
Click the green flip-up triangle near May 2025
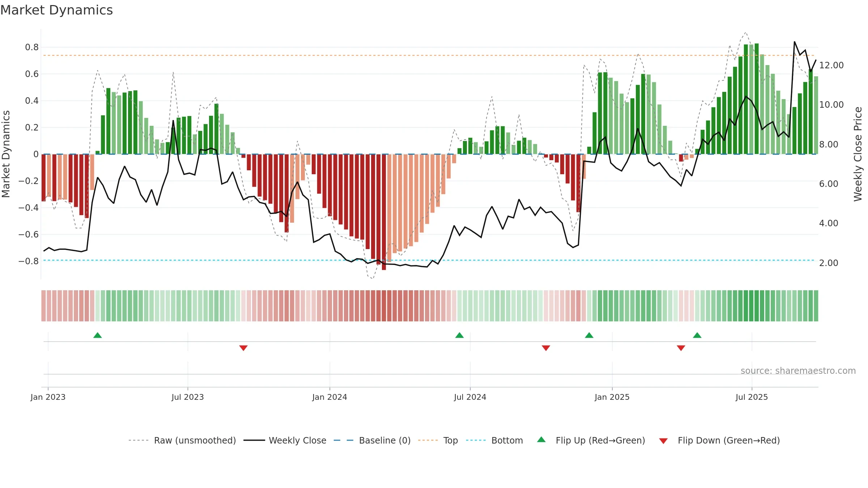click(x=697, y=335)
